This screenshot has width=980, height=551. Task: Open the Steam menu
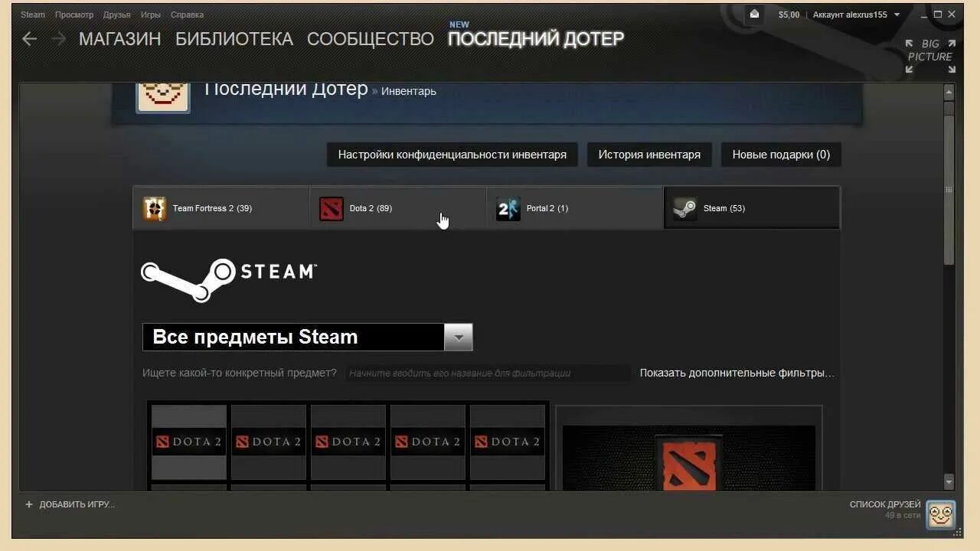(33, 15)
